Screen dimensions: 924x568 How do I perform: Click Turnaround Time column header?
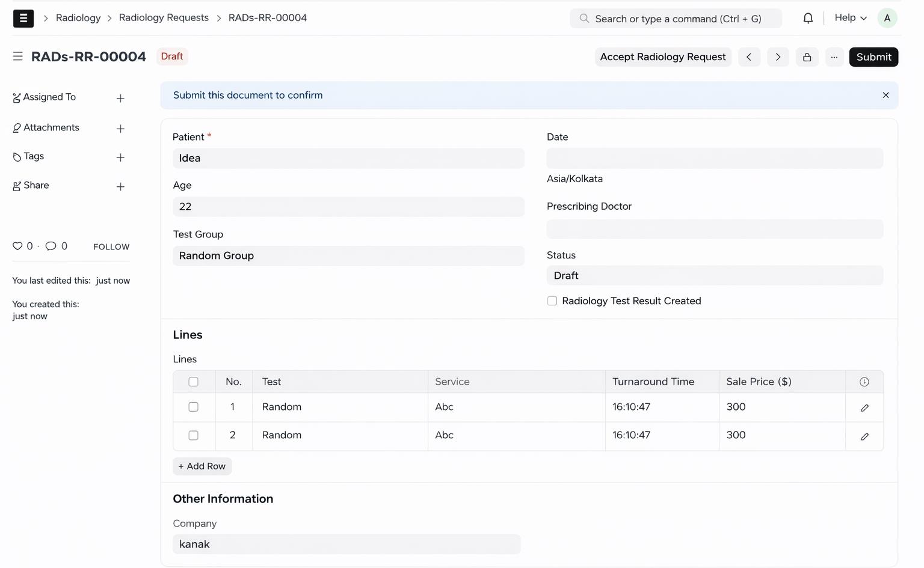tap(662, 382)
